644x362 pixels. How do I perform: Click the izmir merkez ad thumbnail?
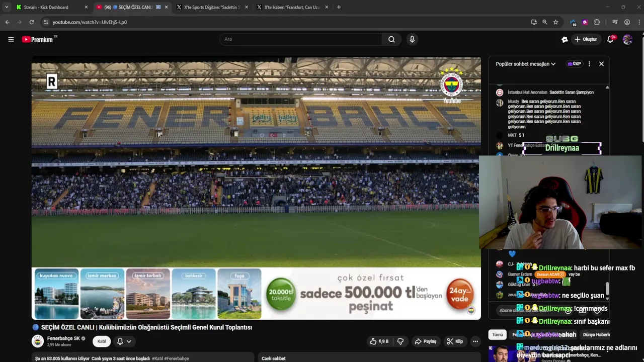102,294
